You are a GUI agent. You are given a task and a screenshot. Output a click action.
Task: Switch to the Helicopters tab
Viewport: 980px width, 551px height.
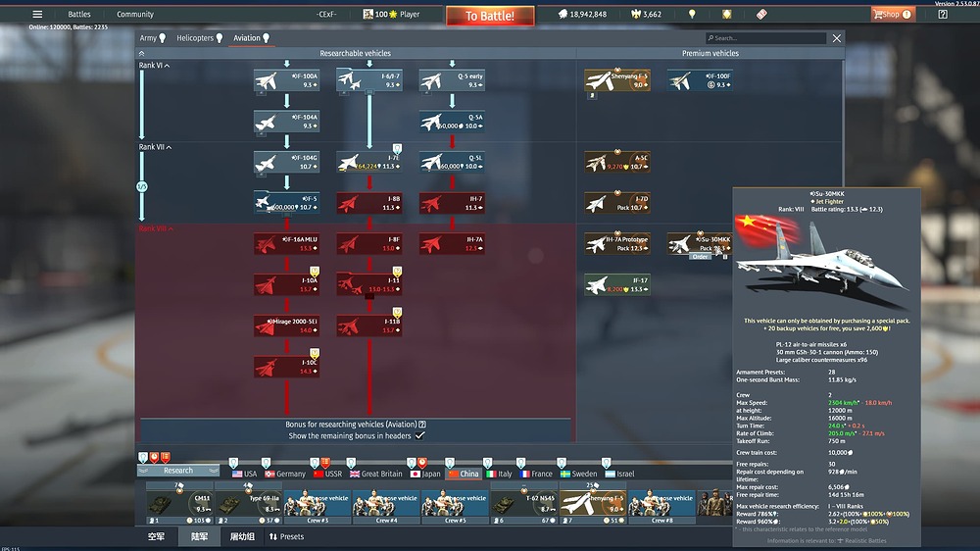click(200, 38)
